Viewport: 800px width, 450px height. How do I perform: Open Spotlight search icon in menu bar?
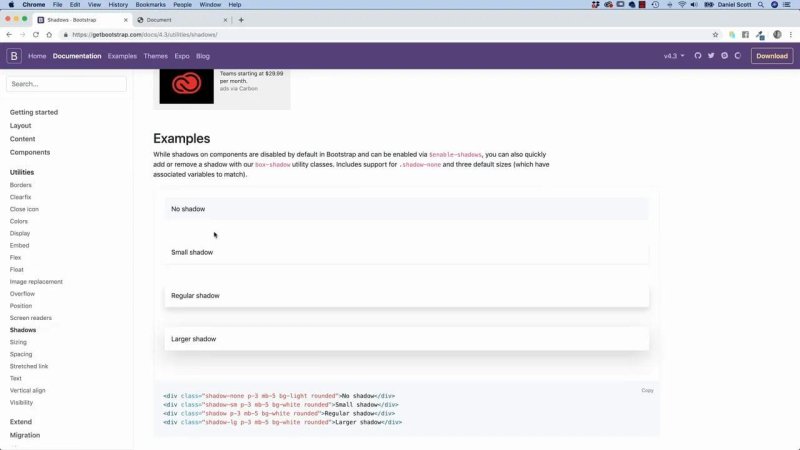(761, 5)
